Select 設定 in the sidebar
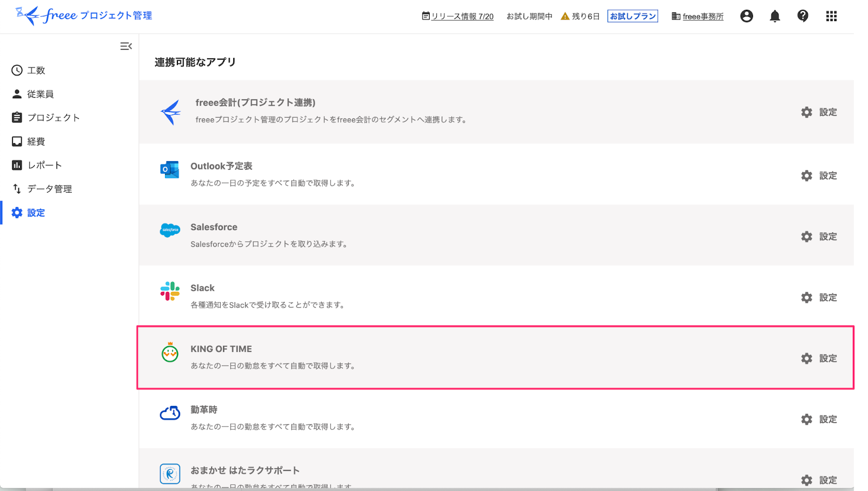This screenshot has width=868, height=491. (x=28, y=213)
